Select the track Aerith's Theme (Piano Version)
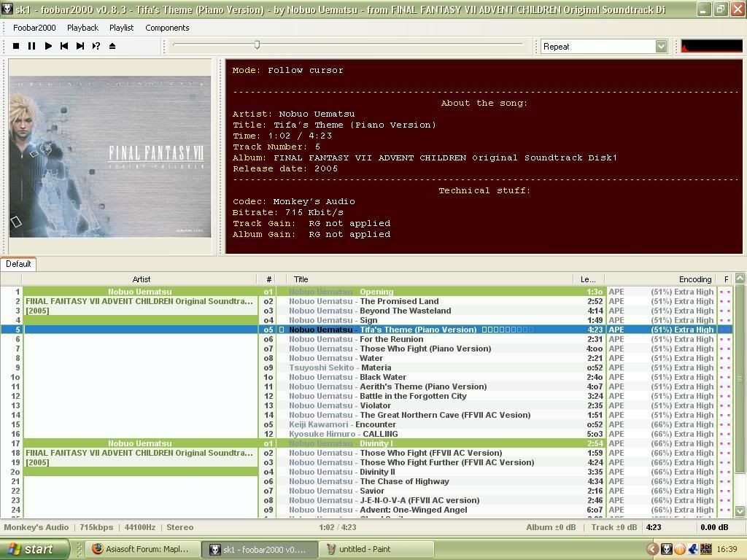Viewport: 747px width, 560px height. tap(423, 386)
